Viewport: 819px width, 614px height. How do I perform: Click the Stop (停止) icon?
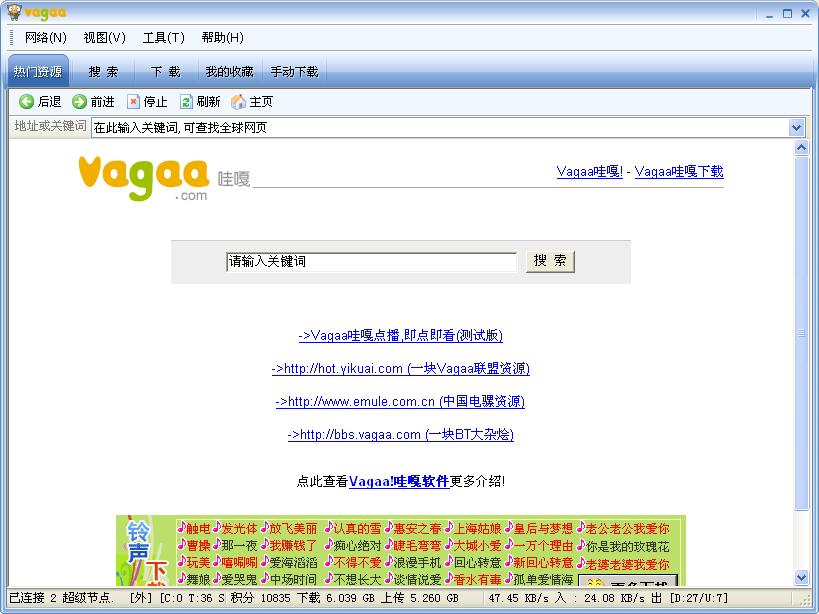133,102
